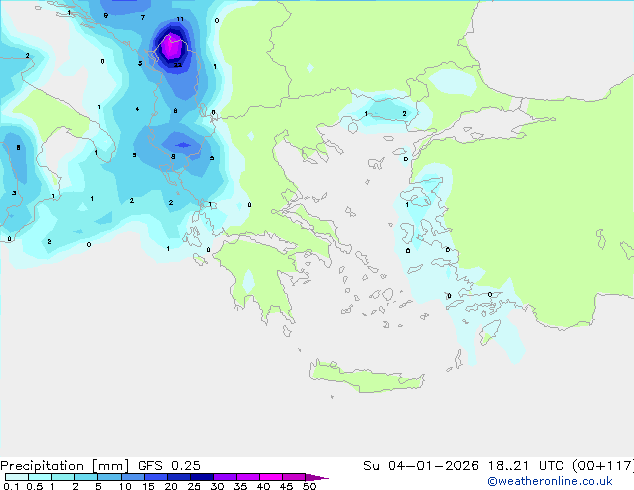Select the legend swatch between 15 and 20

156,477
